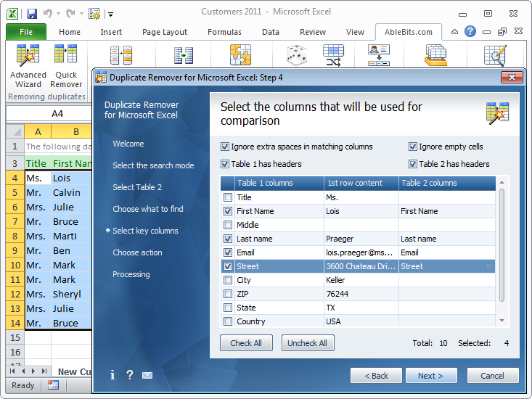Click the Select All corner of worksheet

pyautogui.click(x=15, y=131)
